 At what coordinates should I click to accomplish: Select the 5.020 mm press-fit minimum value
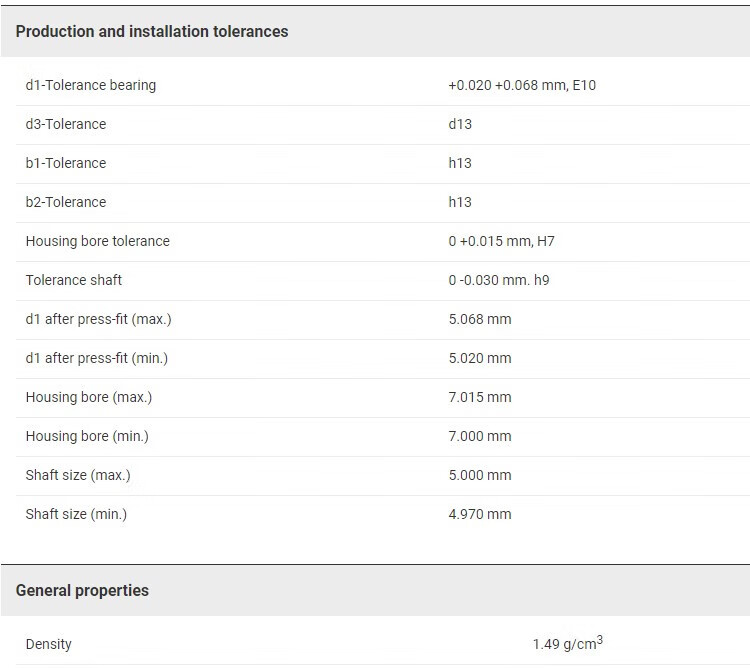(479, 358)
